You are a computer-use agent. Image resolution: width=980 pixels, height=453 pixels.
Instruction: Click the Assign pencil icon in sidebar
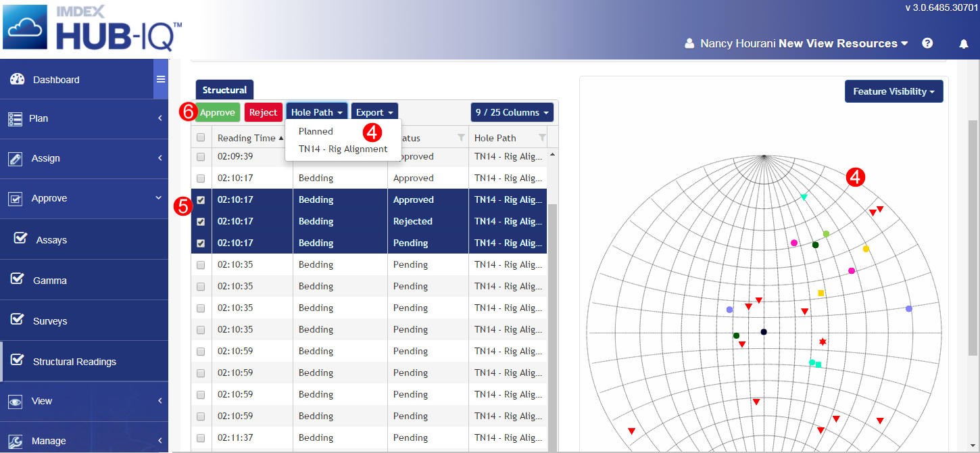point(15,158)
